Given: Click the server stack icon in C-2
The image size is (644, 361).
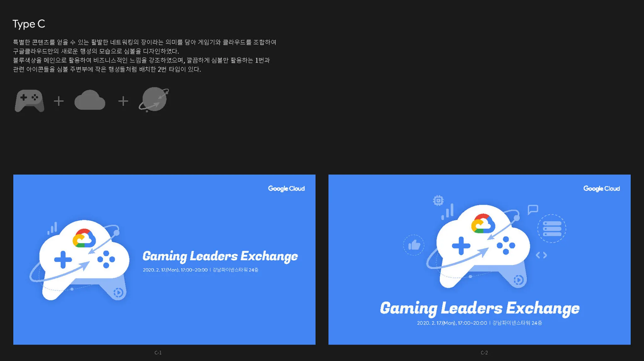Looking at the screenshot, I should (552, 228).
